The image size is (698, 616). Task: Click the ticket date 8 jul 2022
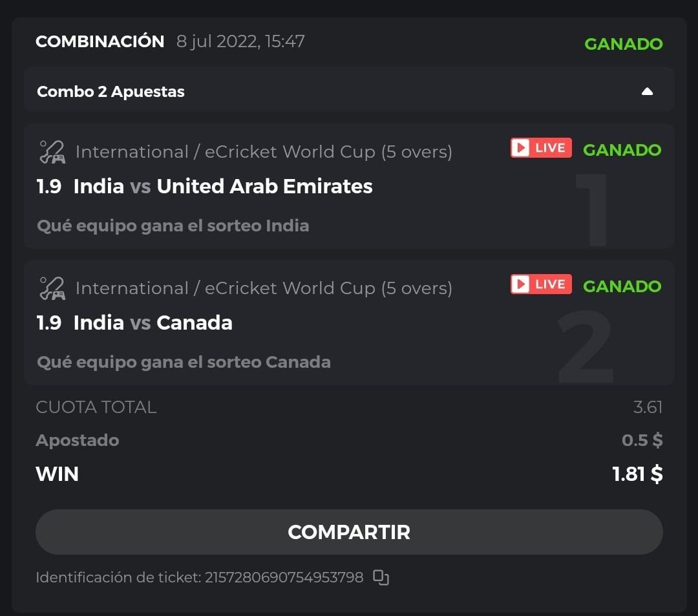tap(240, 41)
